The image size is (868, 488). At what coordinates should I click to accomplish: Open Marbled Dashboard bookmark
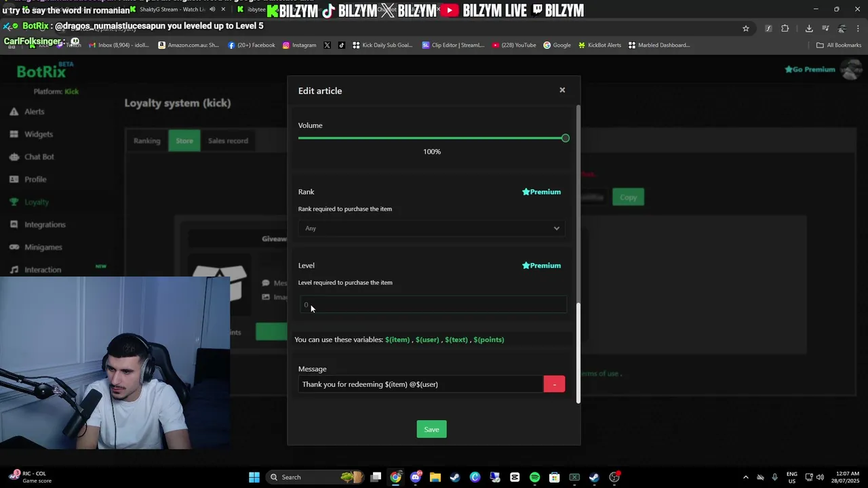click(659, 45)
